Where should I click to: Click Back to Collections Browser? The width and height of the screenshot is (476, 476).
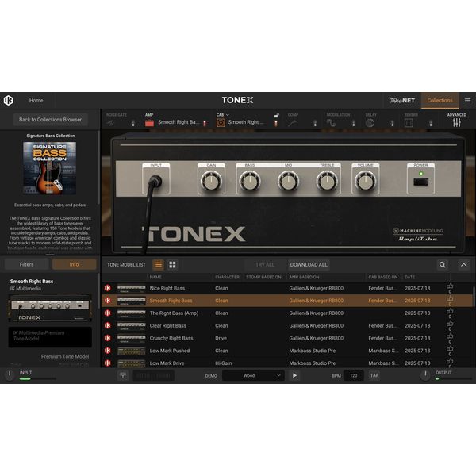51,120
